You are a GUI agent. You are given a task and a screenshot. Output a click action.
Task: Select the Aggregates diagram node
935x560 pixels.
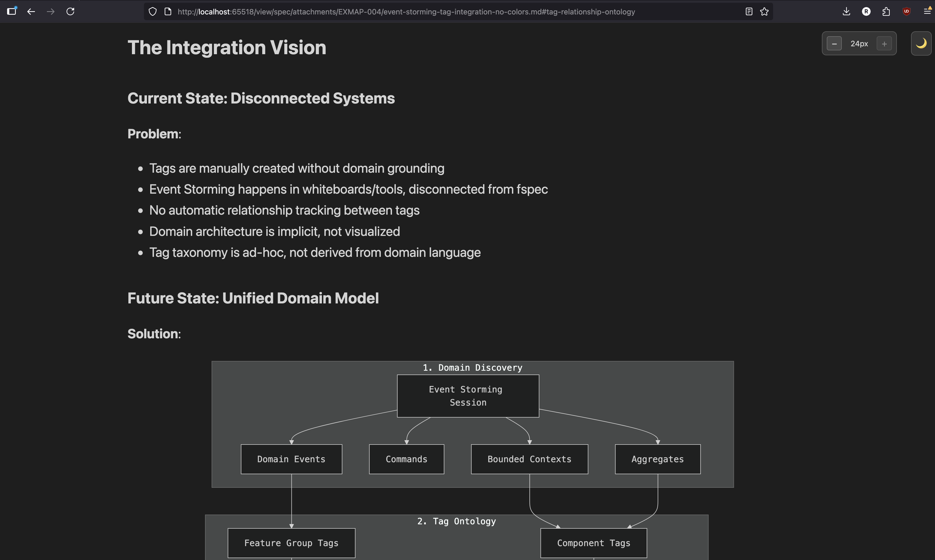pyautogui.click(x=657, y=459)
